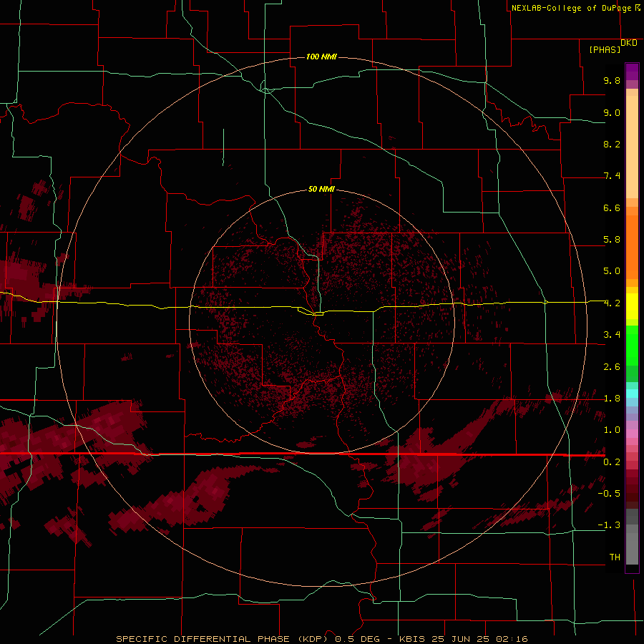Pick the purple segment atop the color bar
The width and height of the screenshot is (644, 644).
pyautogui.click(x=632, y=72)
